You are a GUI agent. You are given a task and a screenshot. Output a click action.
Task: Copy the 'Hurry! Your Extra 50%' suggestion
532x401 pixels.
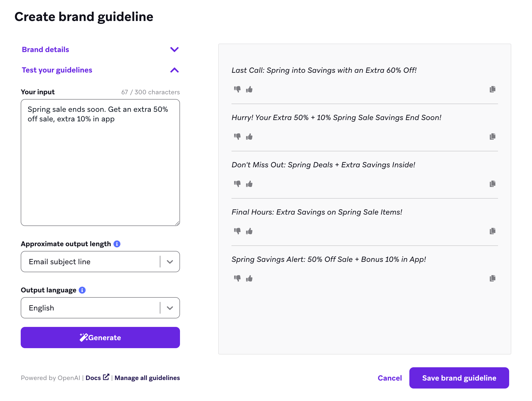point(492,136)
